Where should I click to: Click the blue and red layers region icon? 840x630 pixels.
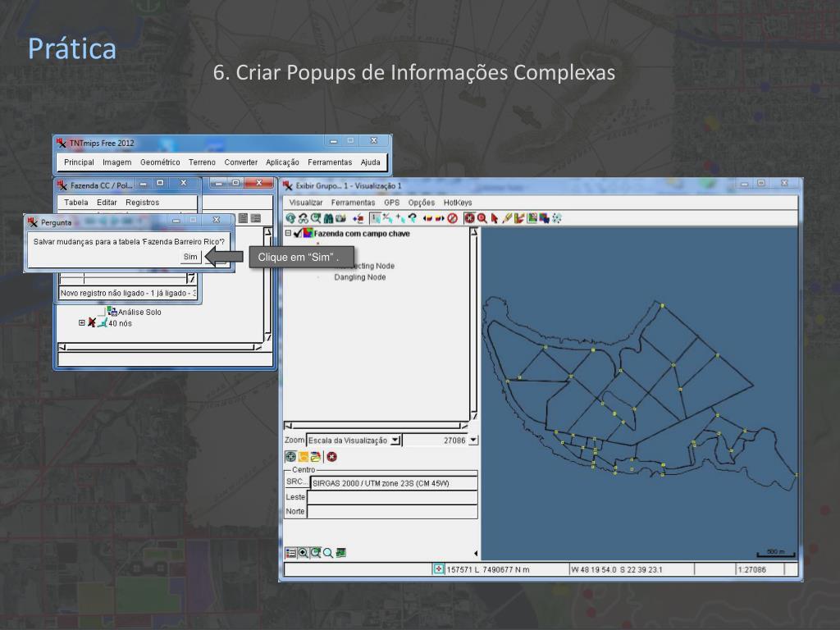click(545, 218)
